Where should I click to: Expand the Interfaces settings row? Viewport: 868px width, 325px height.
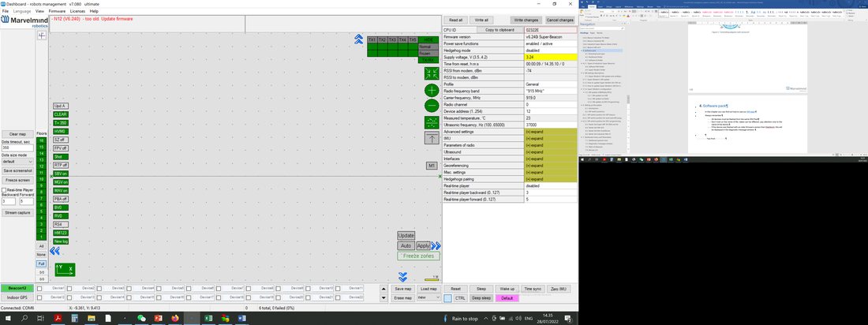tap(550, 159)
